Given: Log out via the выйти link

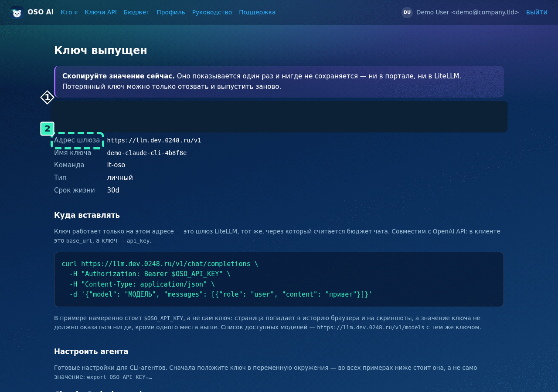Looking at the screenshot, I should point(537,12).
